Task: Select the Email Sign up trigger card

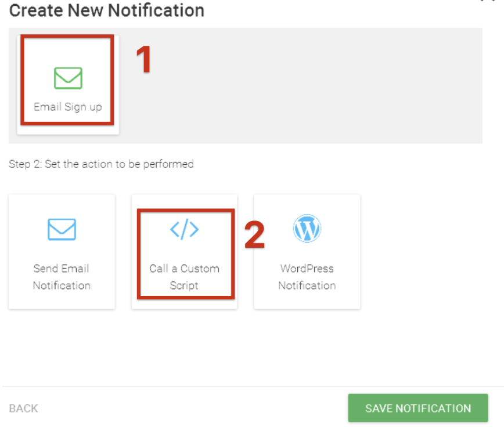Action: click(68, 85)
